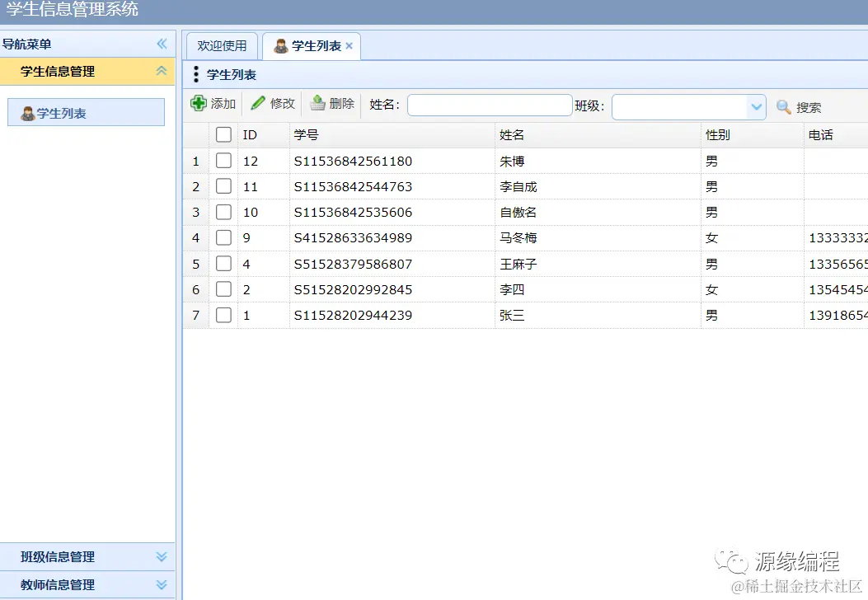868x600 pixels.
Task: Open the 班级 combo box dropdown arrow
Action: (756, 107)
